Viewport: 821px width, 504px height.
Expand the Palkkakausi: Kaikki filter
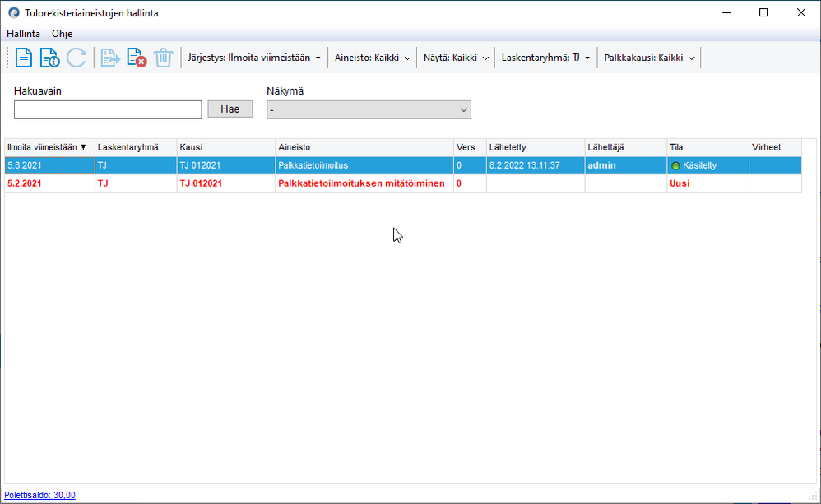(x=649, y=58)
